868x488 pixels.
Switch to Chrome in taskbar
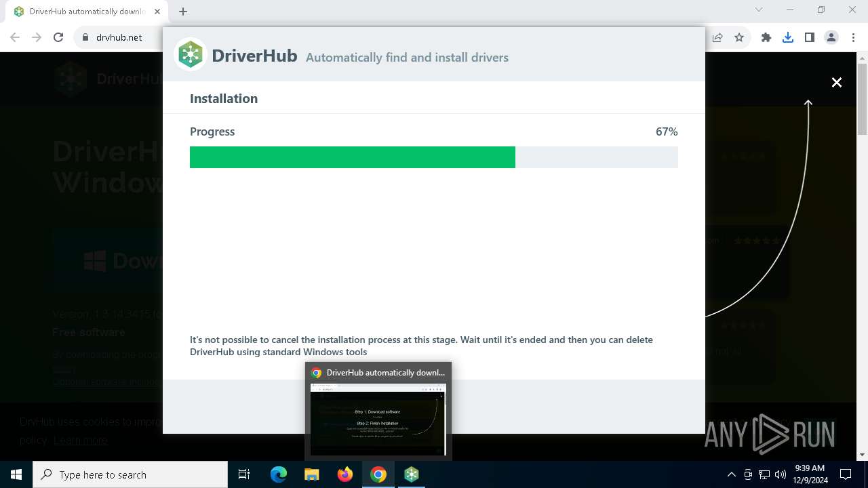point(378,474)
